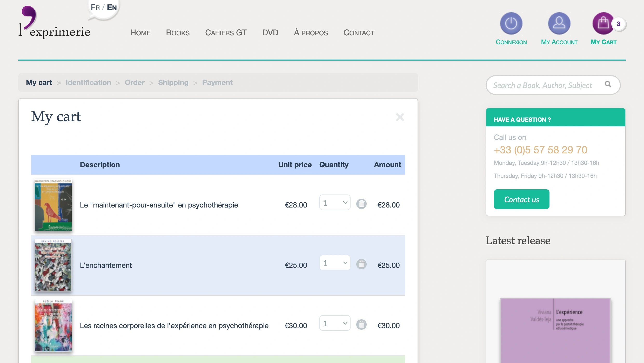Select EN language option
Image resolution: width=644 pixels, height=363 pixels.
tap(112, 8)
